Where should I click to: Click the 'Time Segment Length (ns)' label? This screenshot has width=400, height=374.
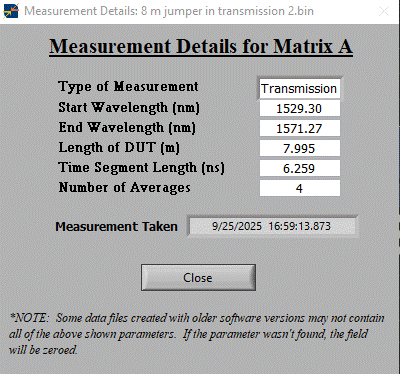tap(142, 168)
